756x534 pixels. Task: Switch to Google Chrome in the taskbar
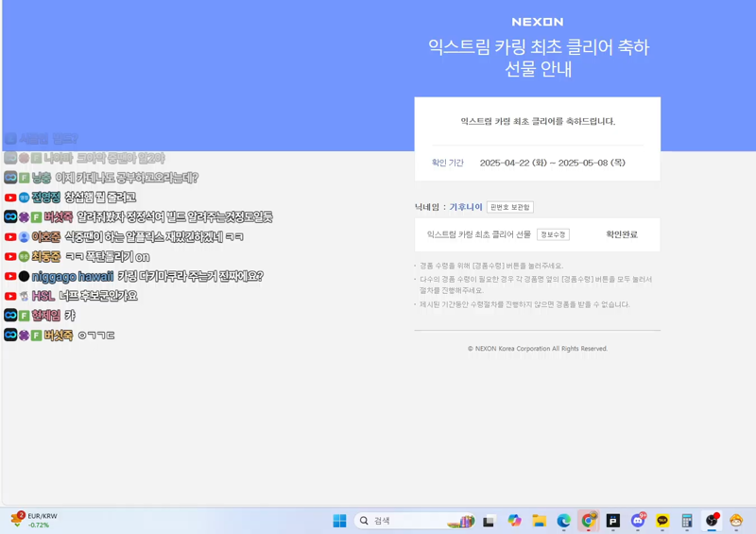click(x=588, y=521)
